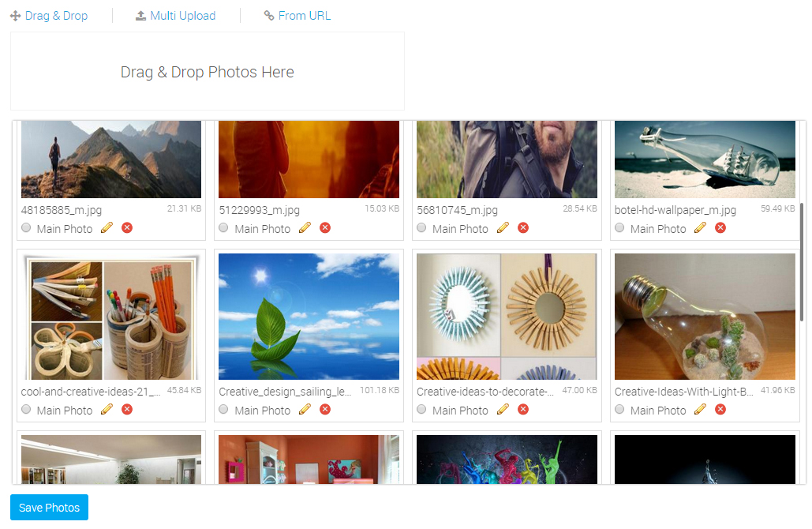Edit cool-and-creative-ideas-21 photo

(x=107, y=409)
